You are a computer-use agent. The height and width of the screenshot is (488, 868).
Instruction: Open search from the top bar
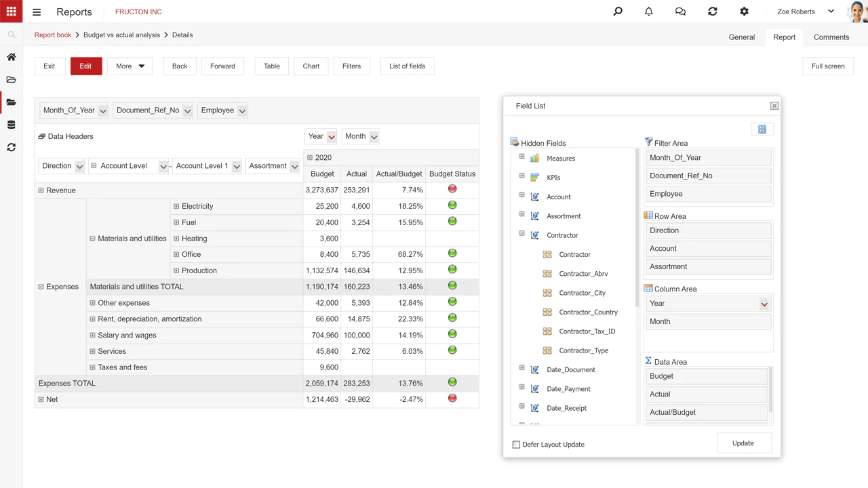(617, 12)
